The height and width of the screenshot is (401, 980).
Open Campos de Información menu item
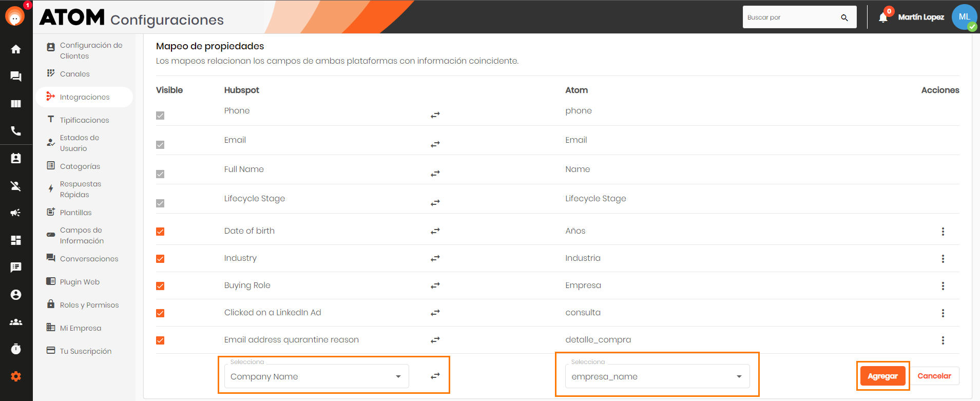click(x=84, y=235)
